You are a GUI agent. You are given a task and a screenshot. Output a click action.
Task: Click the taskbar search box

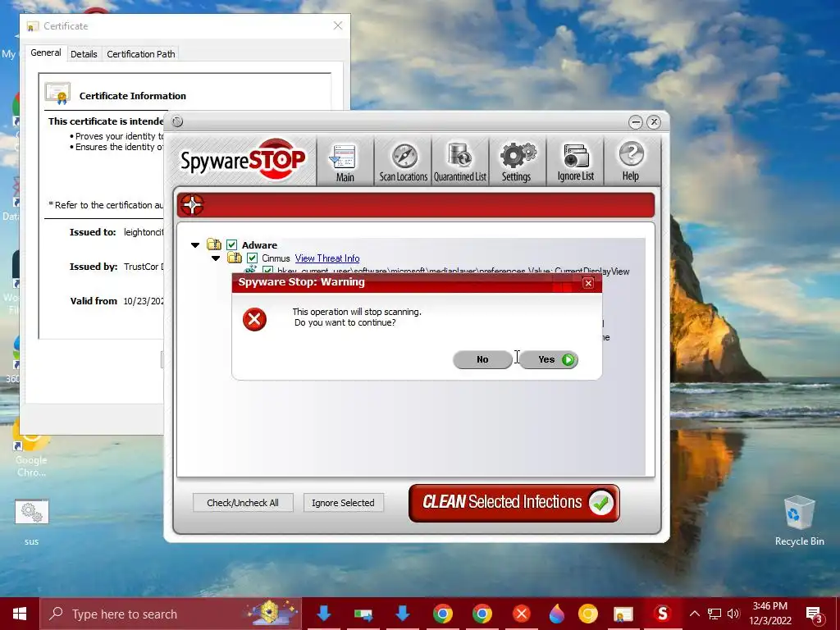[x=171, y=614]
